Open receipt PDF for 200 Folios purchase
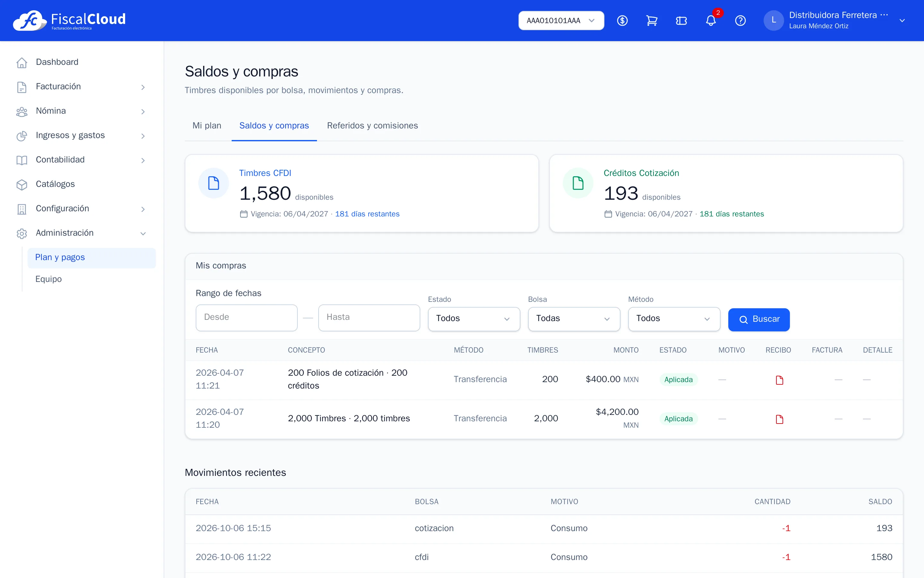The height and width of the screenshot is (578, 924). (x=779, y=380)
